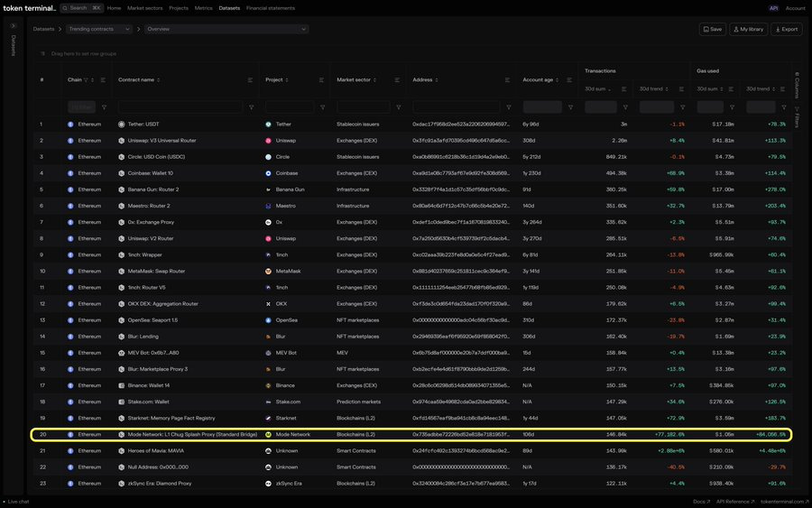This screenshot has width=812, height=508.
Task: Open the Account age column menu icon
Action: 569,79
